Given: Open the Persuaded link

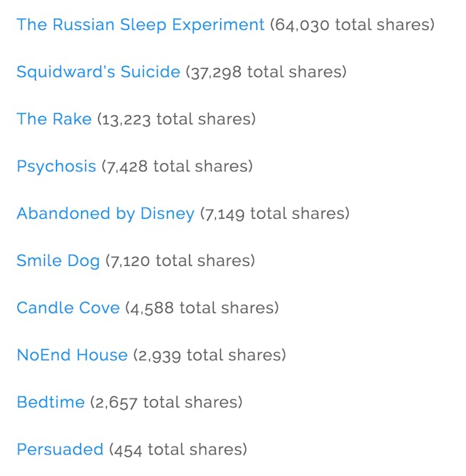Looking at the screenshot, I should 60,449.
